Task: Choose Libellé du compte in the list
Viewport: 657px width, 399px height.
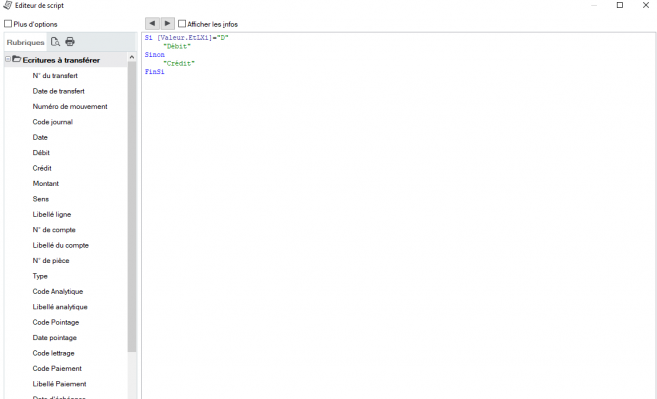Action: [61, 245]
